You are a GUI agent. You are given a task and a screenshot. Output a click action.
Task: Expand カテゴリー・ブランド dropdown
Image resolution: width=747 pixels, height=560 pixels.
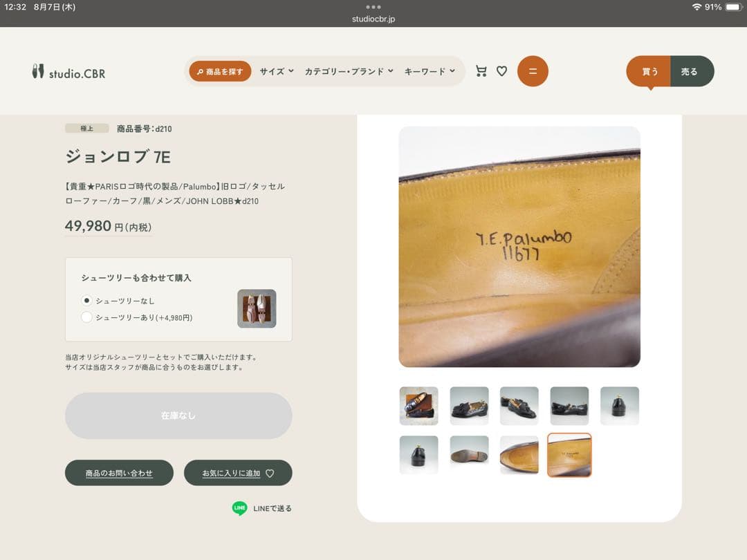[x=349, y=71]
